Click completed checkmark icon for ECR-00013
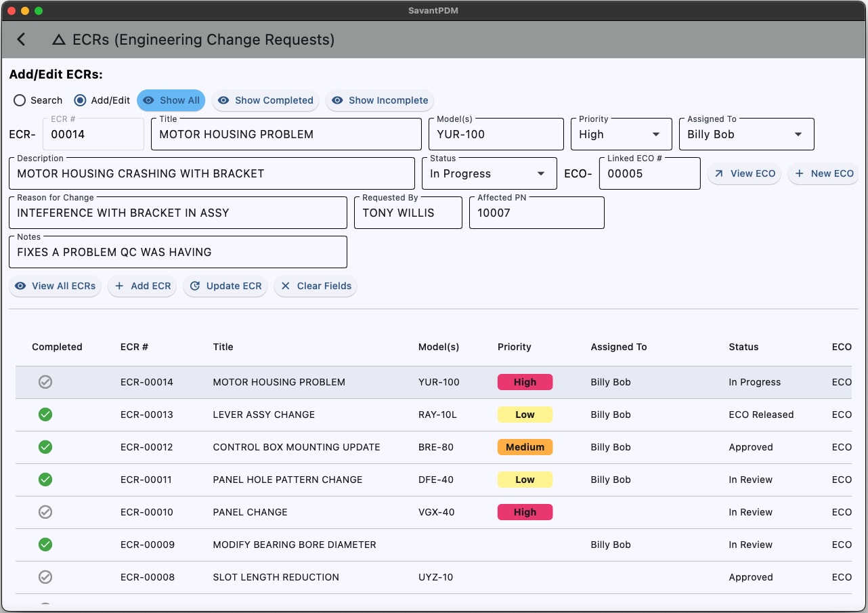The image size is (868, 613). pos(45,415)
